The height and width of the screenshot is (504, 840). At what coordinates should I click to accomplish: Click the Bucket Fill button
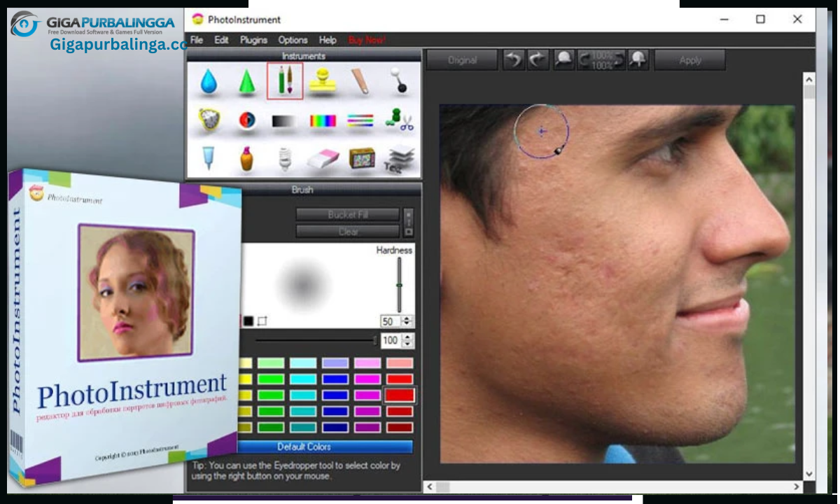[348, 215]
